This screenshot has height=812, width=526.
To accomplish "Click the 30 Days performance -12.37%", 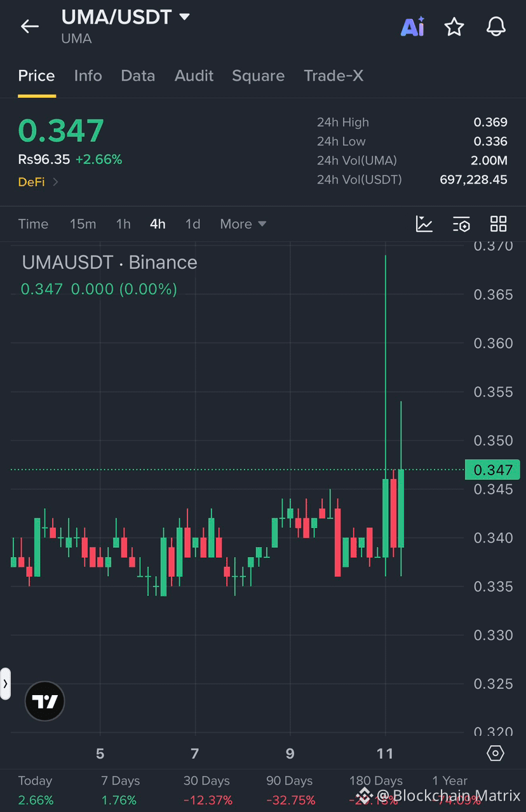I will 208,800.
